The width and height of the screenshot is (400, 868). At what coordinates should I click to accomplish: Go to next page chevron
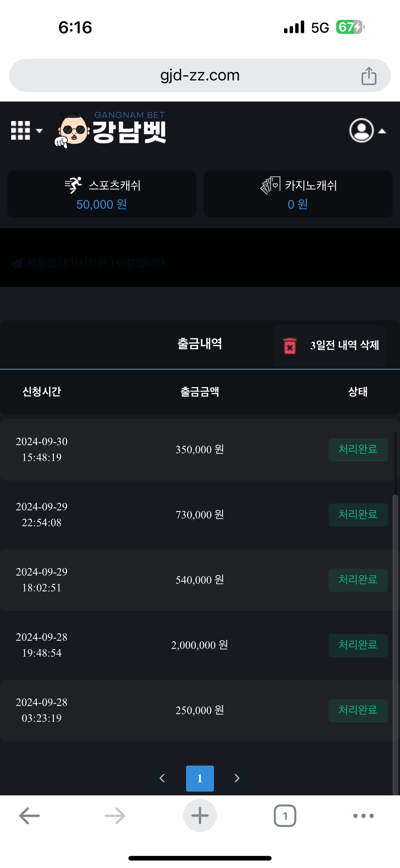coord(237,778)
